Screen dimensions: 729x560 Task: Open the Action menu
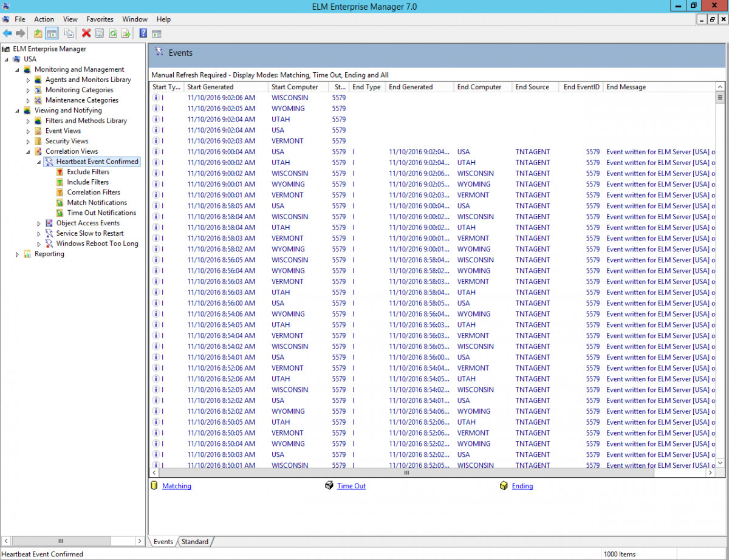click(x=44, y=19)
